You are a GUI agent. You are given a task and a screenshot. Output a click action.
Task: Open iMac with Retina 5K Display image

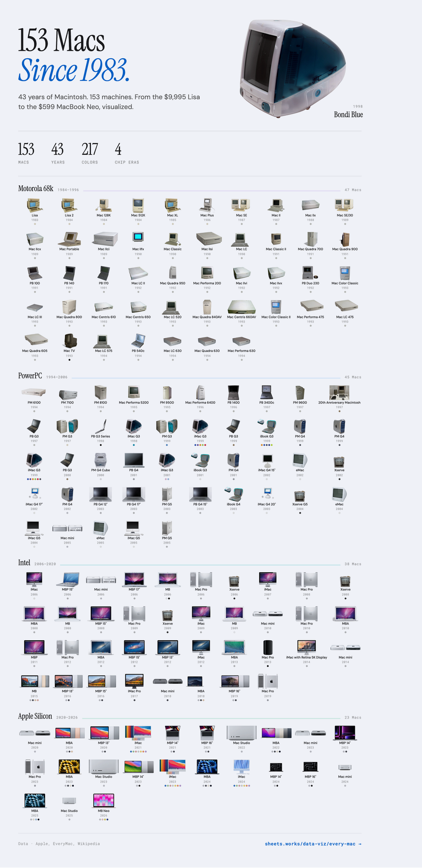pos(307,647)
